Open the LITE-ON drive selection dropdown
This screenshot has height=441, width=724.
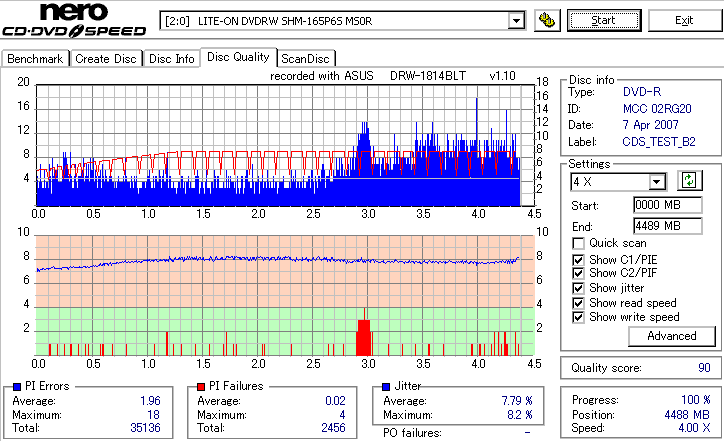516,21
